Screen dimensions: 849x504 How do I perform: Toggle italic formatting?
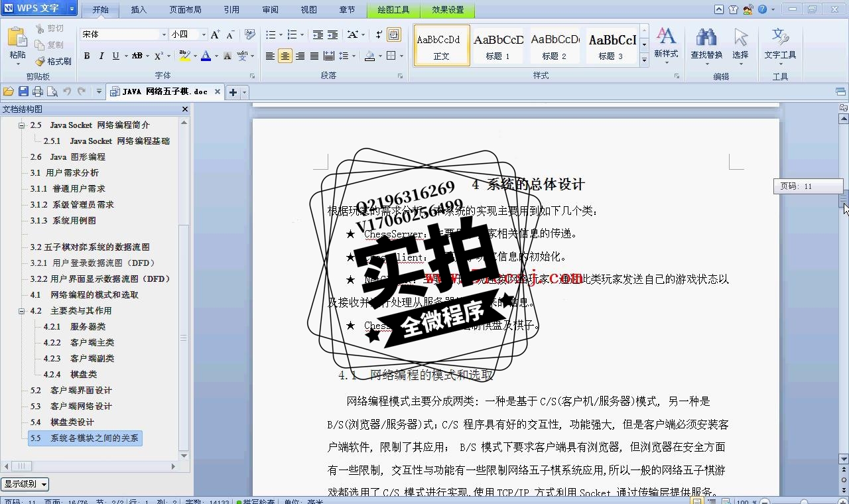tap(101, 56)
